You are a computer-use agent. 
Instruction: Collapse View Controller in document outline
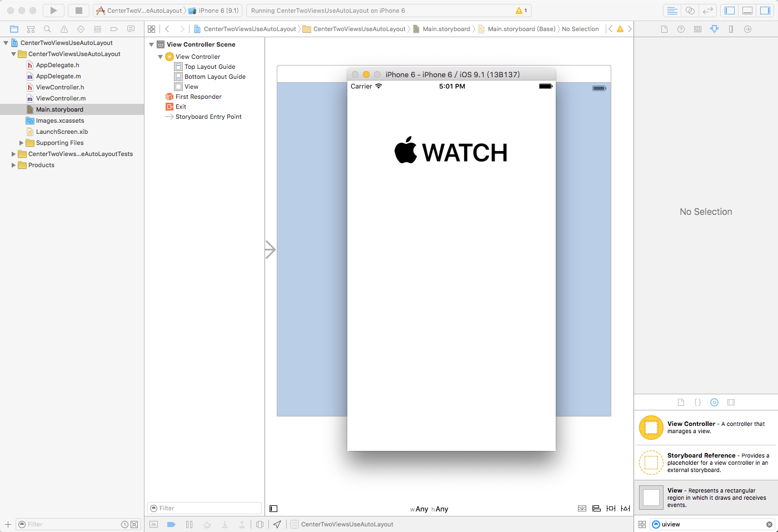click(160, 57)
